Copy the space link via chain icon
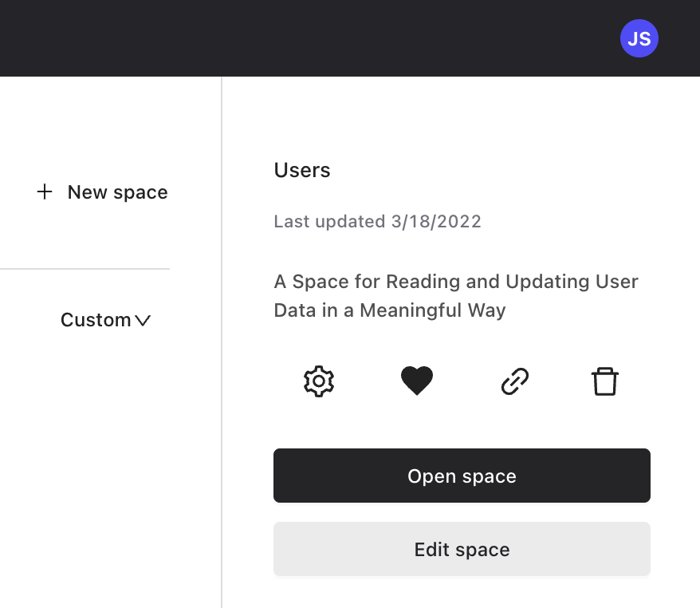 tap(515, 381)
